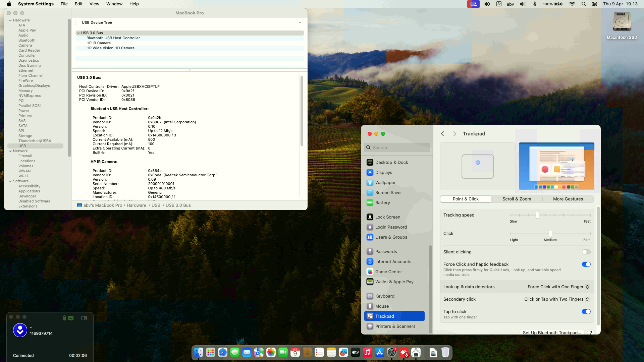Click the help question mark button

click(x=591, y=332)
